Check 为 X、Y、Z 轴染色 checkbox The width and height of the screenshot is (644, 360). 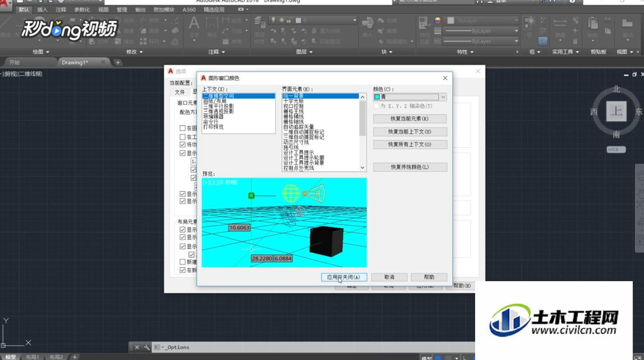coord(376,106)
